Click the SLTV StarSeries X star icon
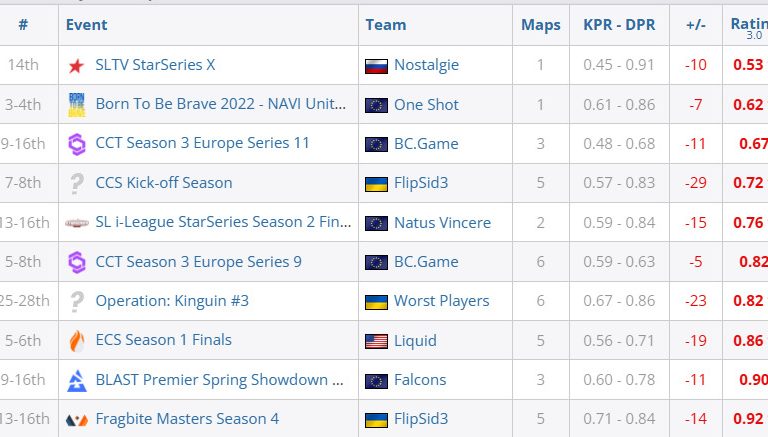 [x=76, y=66]
